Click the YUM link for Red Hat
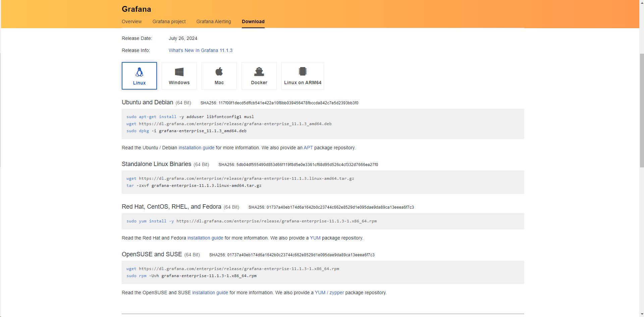Image resolution: width=644 pixels, height=317 pixels. 315,238
